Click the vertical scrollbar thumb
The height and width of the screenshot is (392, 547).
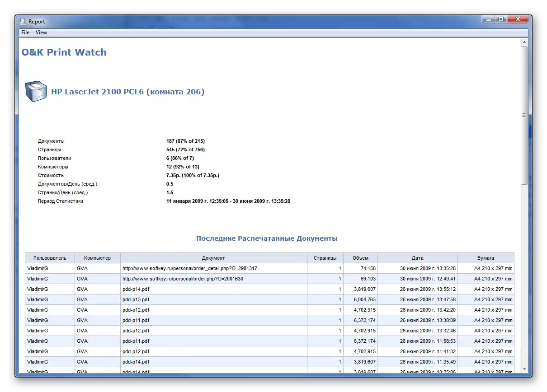(x=524, y=115)
